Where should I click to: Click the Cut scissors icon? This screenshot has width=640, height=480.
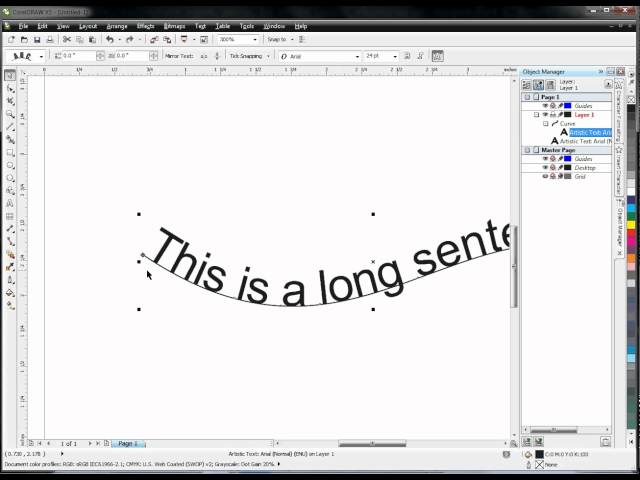[67, 40]
